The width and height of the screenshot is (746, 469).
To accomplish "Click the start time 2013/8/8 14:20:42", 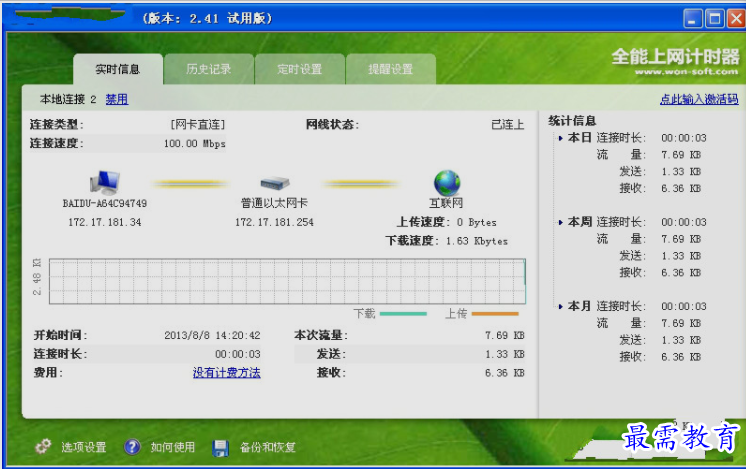I will click(212, 335).
